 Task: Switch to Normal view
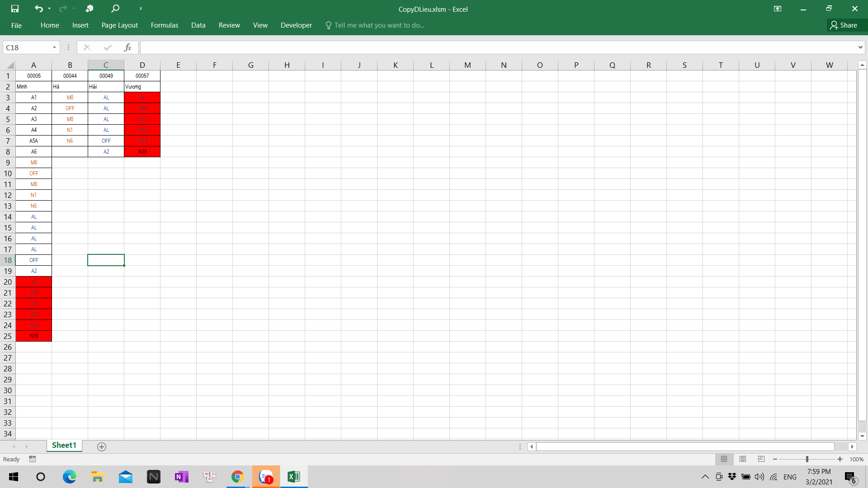click(724, 459)
